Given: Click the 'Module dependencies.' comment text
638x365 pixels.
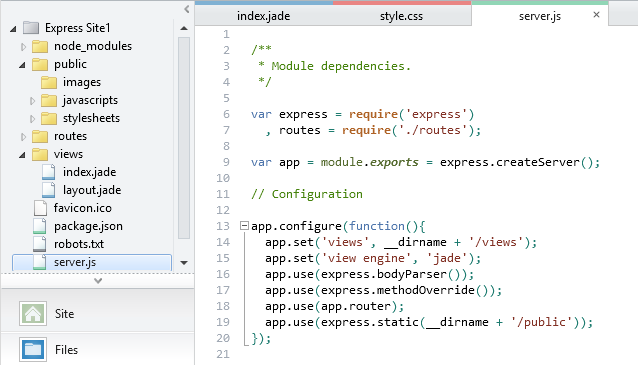Looking at the screenshot, I should pyautogui.click(x=341, y=66).
